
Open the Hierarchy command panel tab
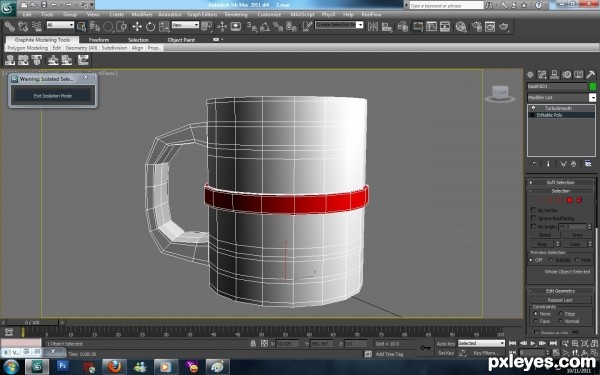pyautogui.click(x=554, y=75)
